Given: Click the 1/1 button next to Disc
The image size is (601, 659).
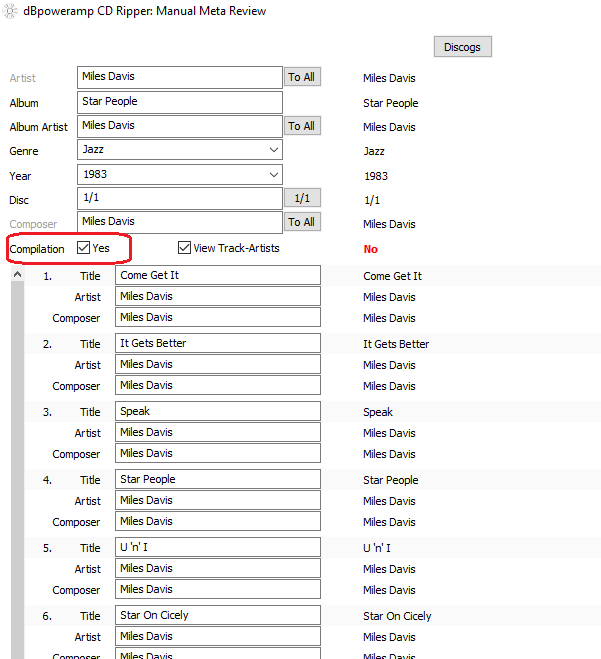Looking at the screenshot, I should point(302,199).
